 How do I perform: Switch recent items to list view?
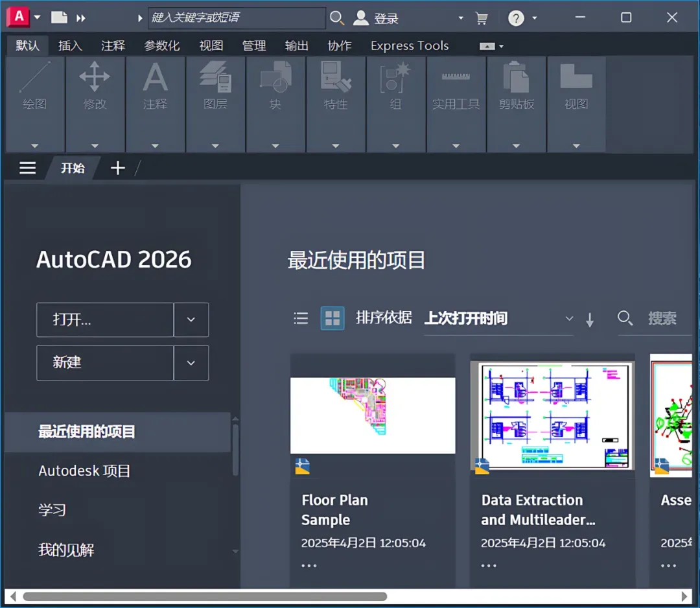(301, 318)
